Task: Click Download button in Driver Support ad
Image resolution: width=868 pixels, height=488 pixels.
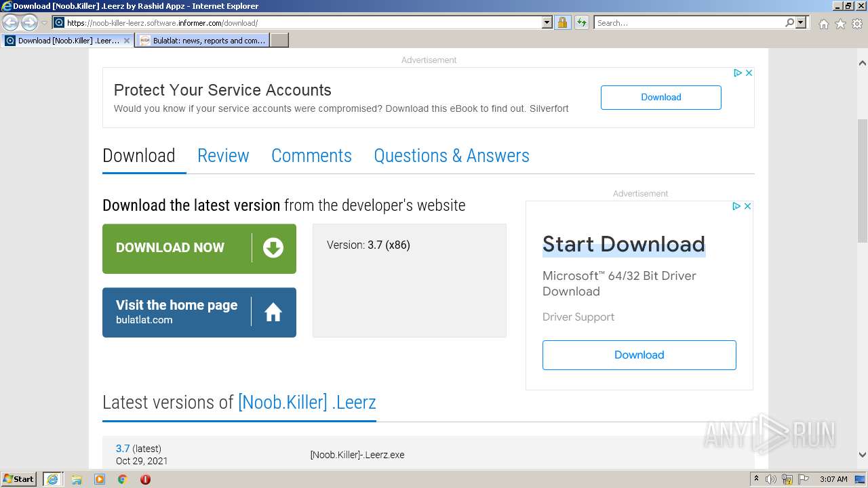Action: pos(639,355)
